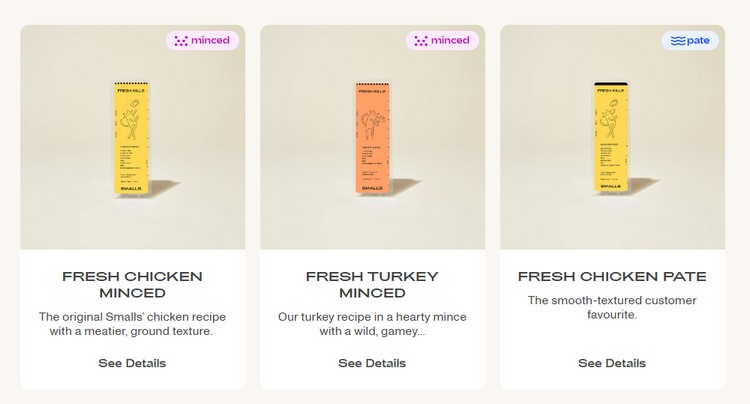Click the black top strip of pate package
Image resolution: width=750 pixels, height=404 pixels.
(x=612, y=84)
